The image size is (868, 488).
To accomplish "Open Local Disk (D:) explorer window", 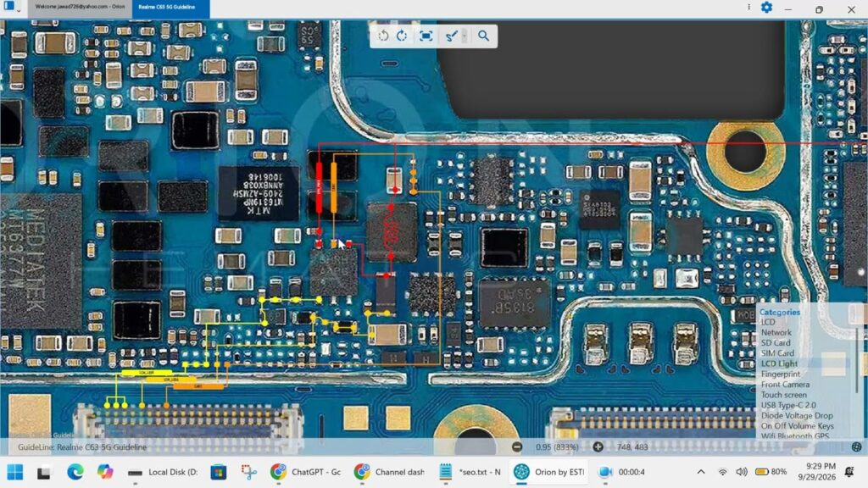I will click(161, 472).
